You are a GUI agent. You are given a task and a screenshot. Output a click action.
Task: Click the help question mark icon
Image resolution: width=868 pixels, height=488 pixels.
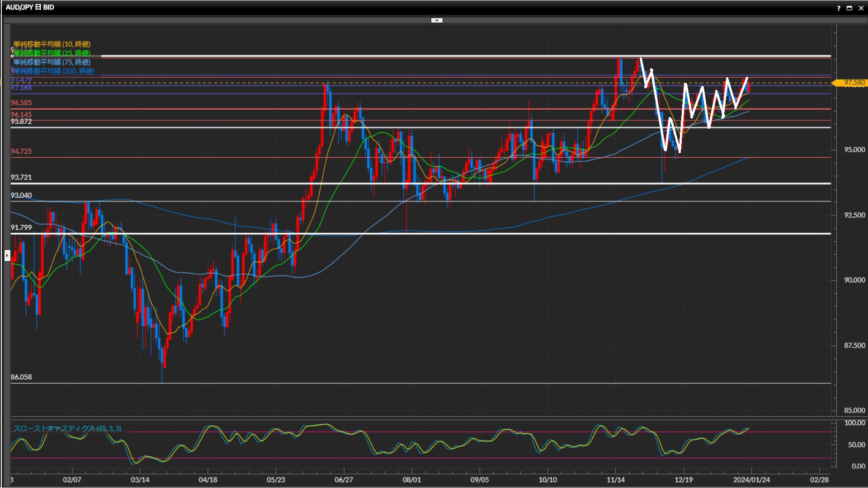(x=839, y=8)
